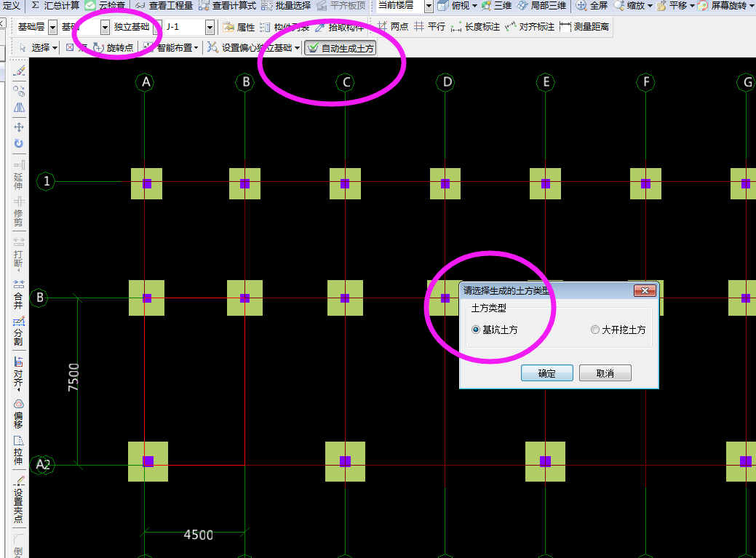Click 偏移 offset tool
This screenshot has height=558, width=756.
[x=18, y=413]
